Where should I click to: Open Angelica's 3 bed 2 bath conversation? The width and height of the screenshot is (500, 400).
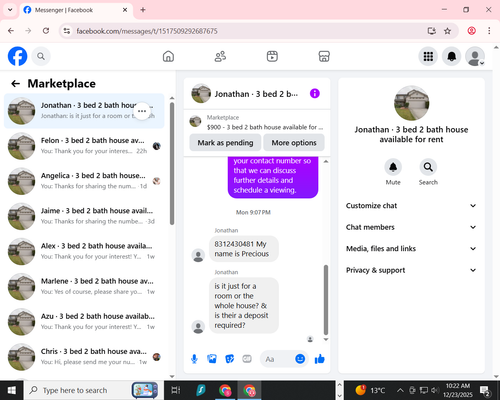click(84, 181)
